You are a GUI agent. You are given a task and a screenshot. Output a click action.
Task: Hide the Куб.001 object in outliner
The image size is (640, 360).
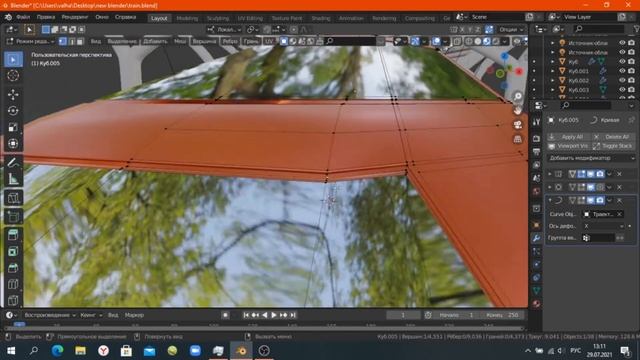coord(622,71)
